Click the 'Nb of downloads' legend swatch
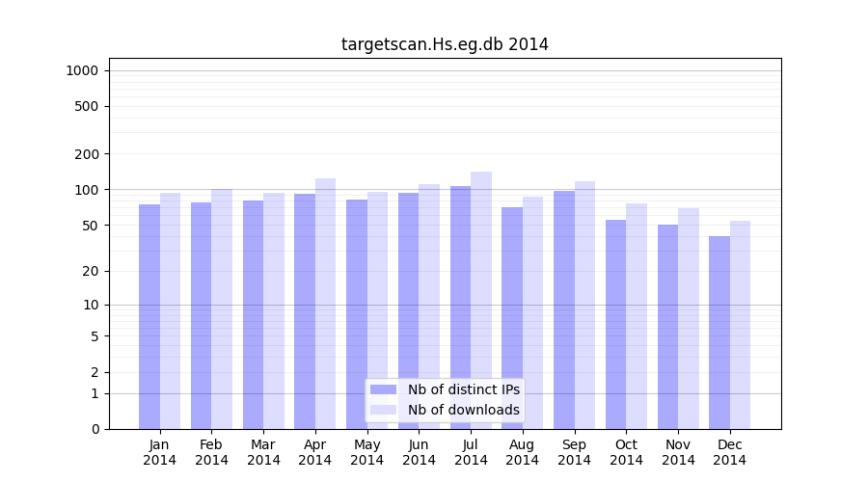 383,410
